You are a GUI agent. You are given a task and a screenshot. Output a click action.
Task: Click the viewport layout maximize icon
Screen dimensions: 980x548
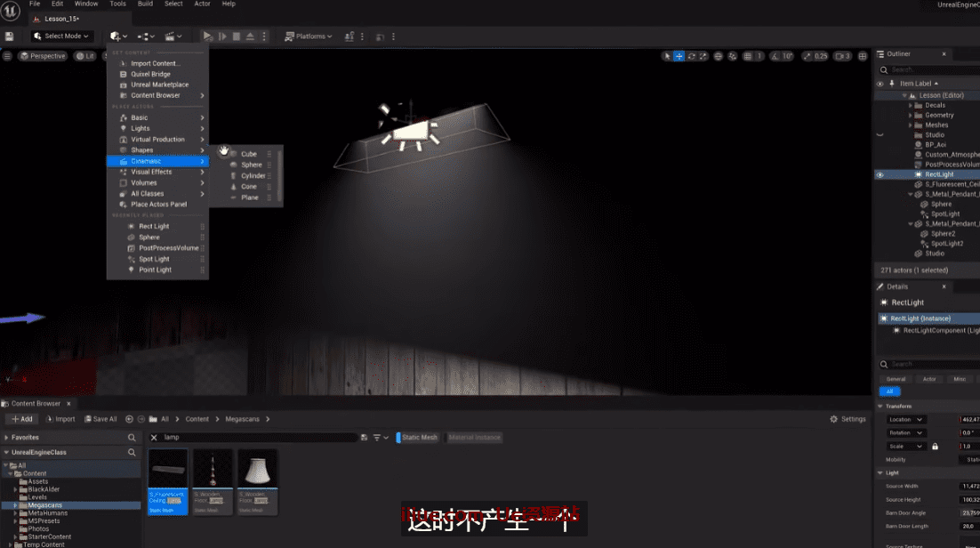(x=862, y=56)
